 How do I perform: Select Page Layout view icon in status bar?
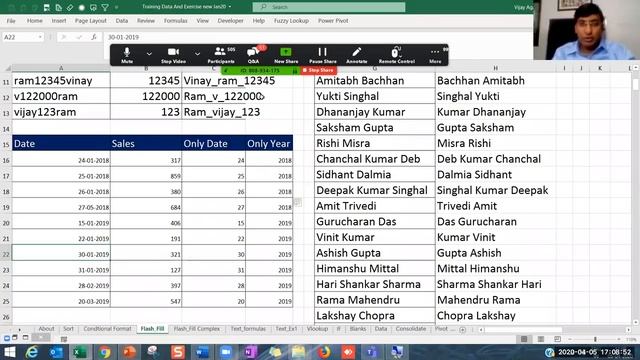[541, 339]
